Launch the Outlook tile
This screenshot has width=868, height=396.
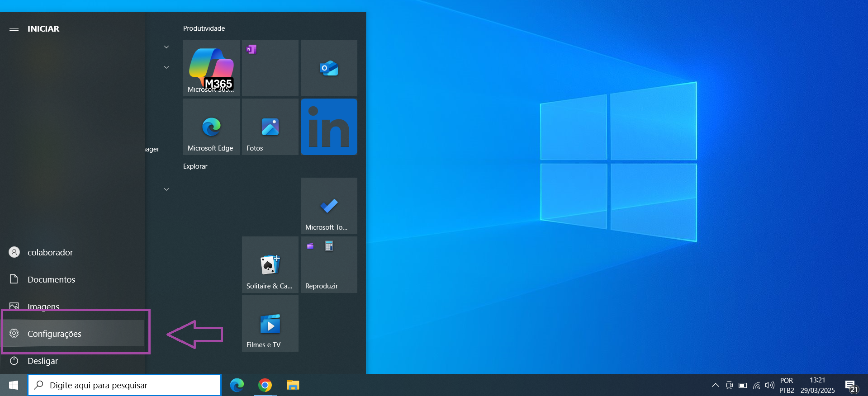[x=329, y=68]
